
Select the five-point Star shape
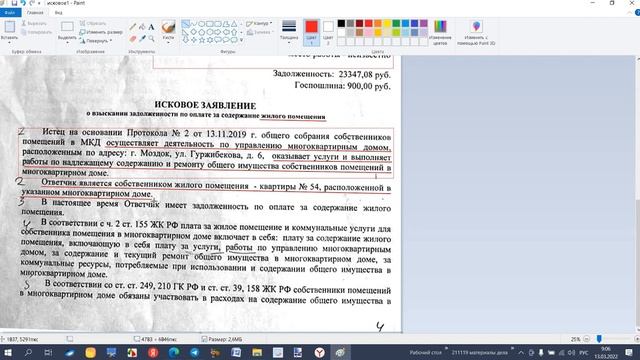tap(202, 40)
